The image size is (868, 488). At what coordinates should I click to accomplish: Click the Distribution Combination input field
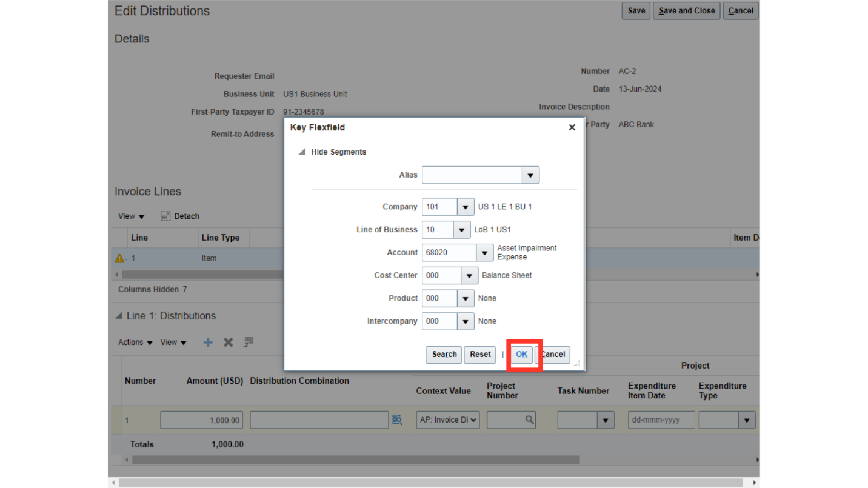319,420
